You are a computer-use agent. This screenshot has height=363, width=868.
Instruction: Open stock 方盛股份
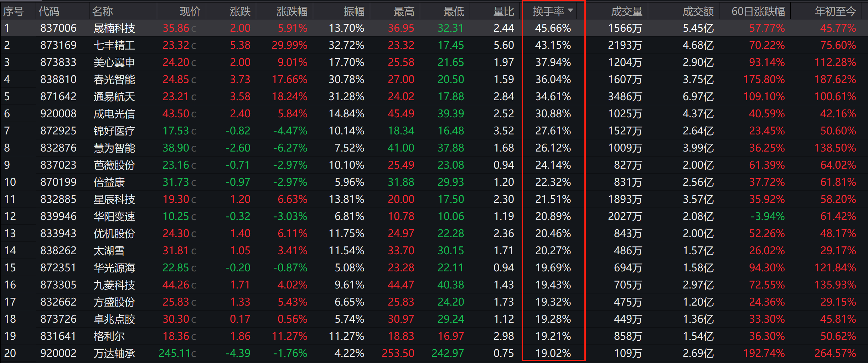[114, 302]
